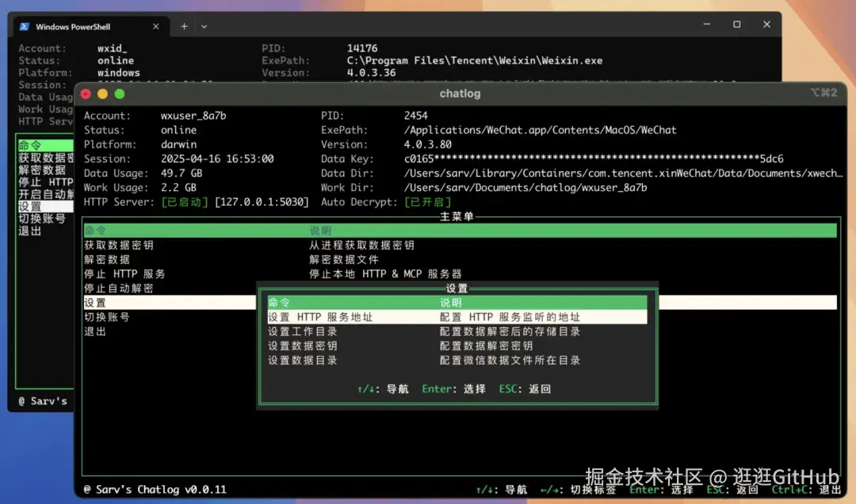Close the Windows PowerShell tab

[155, 26]
